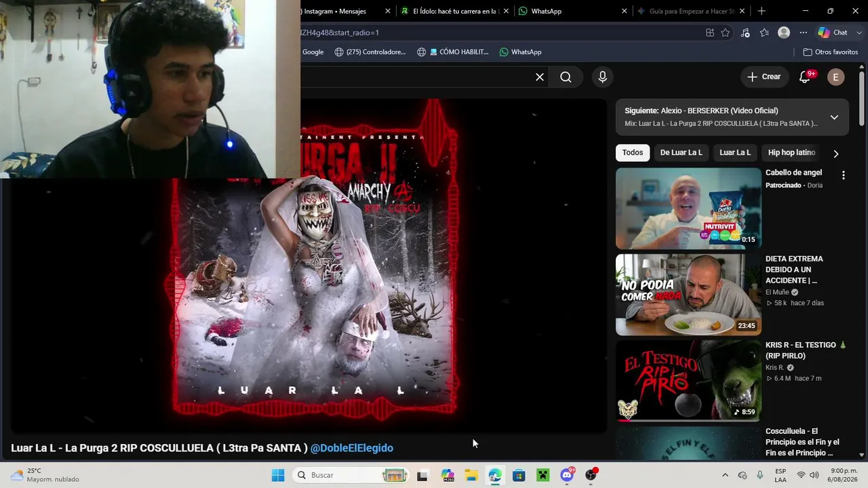868x488 pixels.
Task: Show hidden system tray icons
Action: (x=725, y=475)
